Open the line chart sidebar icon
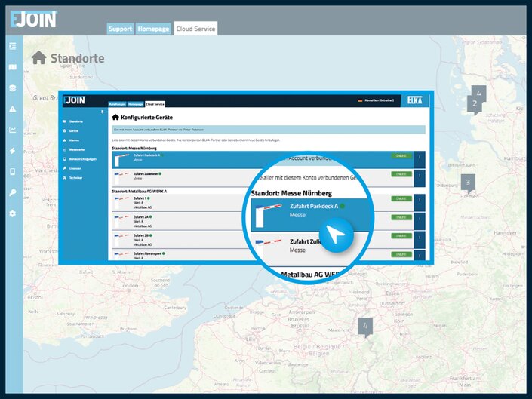532x399 pixels. (12, 130)
